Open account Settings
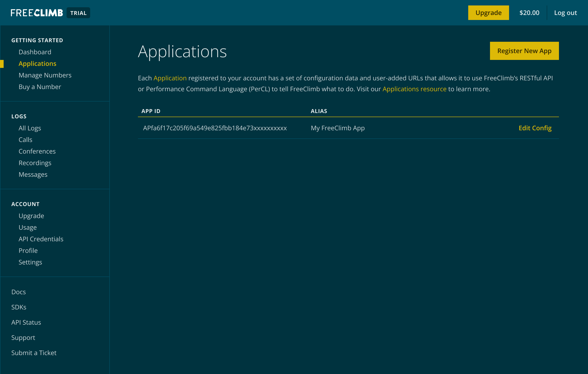This screenshot has height=374, width=588. (30, 262)
